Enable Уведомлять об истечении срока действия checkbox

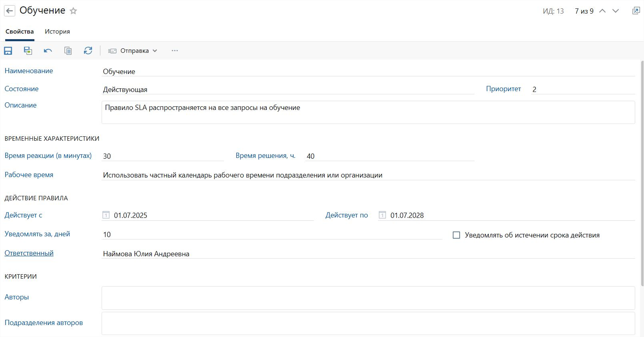click(x=456, y=235)
